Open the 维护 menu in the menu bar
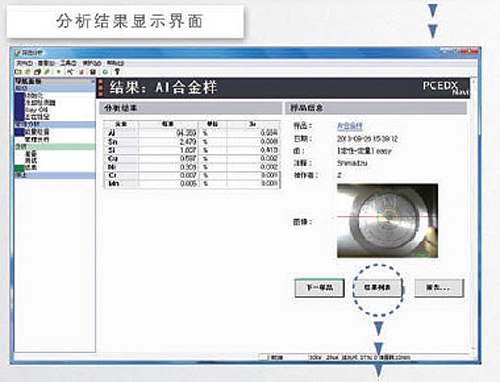The image size is (500, 382). coord(92,63)
